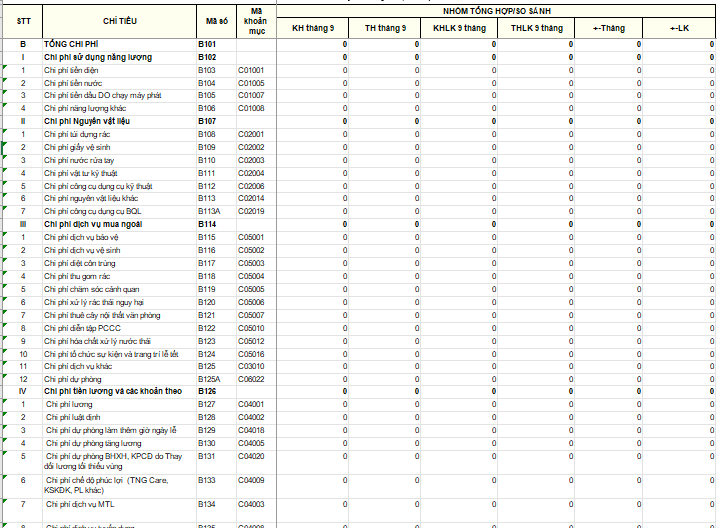Click the code cell 'B107'
Image resolution: width=717 pixels, height=528 pixels.
(207, 121)
